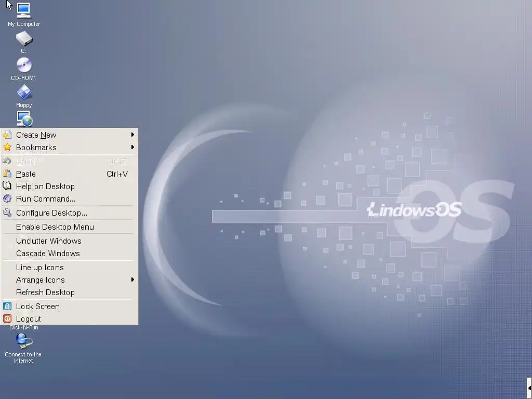Select Unclutter Windows
Viewport: 532px width, 399px height.
tap(69, 241)
